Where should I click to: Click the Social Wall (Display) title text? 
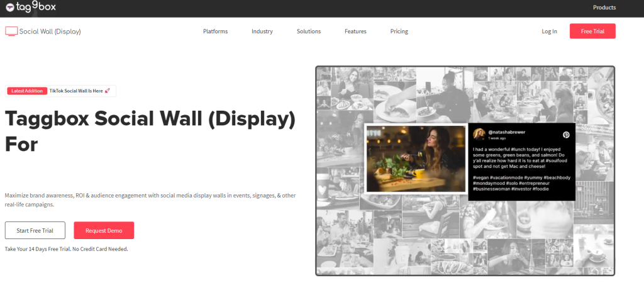[50, 31]
